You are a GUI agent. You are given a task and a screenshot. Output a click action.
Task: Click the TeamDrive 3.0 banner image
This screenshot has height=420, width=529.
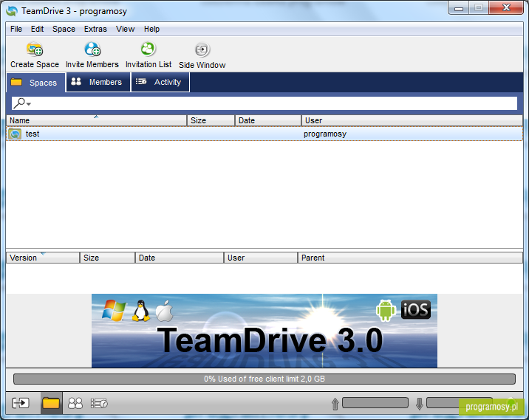pyautogui.click(x=264, y=331)
